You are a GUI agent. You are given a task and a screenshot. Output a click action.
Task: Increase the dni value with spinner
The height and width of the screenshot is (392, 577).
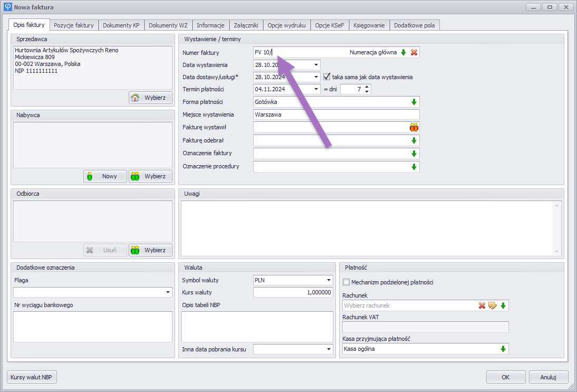tap(368, 87)
